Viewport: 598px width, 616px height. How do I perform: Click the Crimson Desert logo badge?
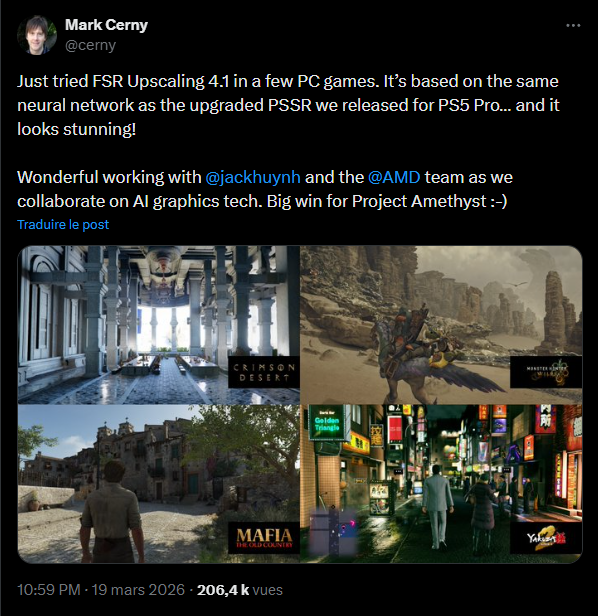[x=264, y=372]
